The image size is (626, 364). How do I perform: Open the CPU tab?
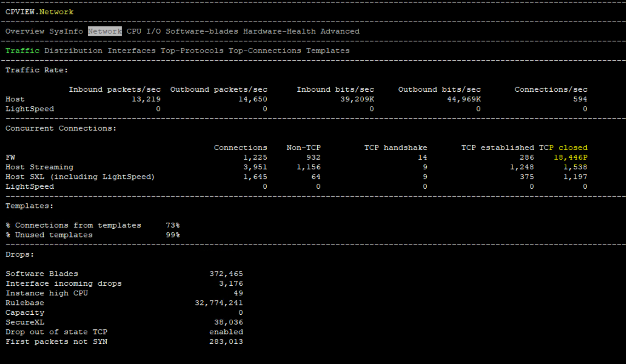(x=134, y=31)
